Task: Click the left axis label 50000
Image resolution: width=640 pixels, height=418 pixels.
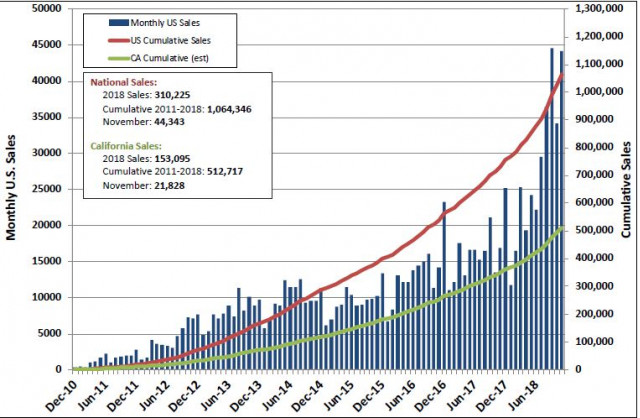Action: click(47, 8)
